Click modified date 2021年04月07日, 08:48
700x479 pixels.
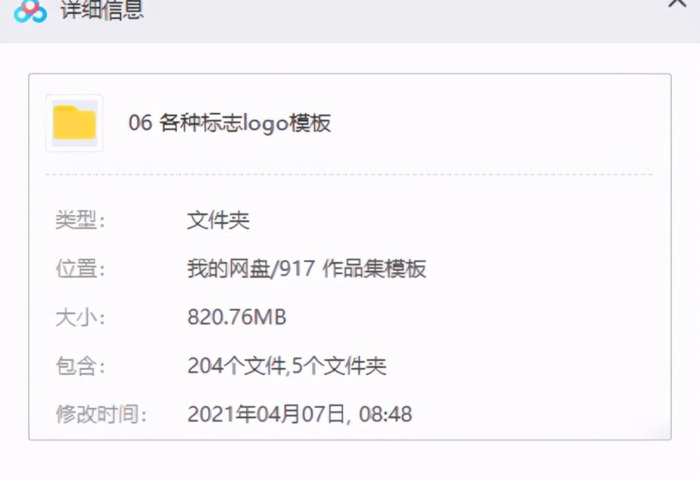(x=300, y=414)
